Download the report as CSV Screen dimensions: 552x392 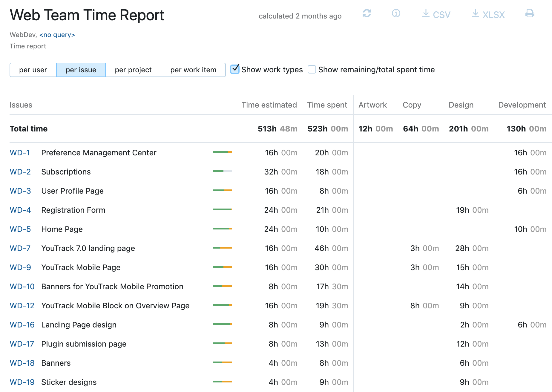point(436,14)
